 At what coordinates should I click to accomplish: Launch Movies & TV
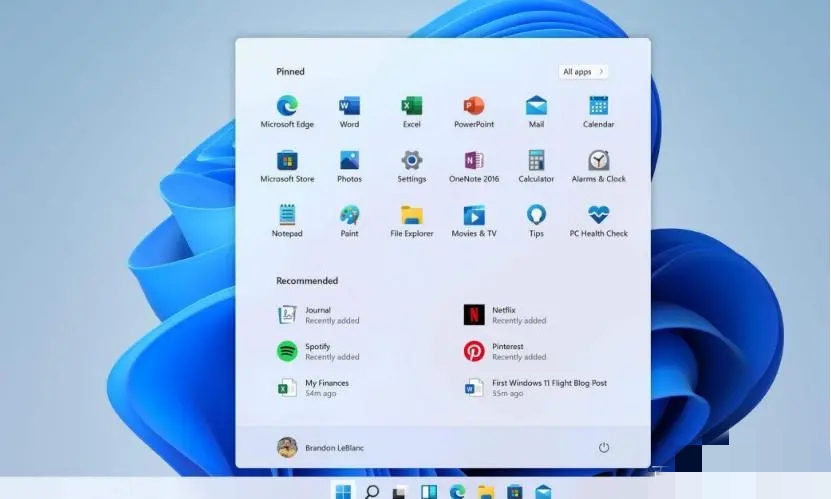click(474, 221)
